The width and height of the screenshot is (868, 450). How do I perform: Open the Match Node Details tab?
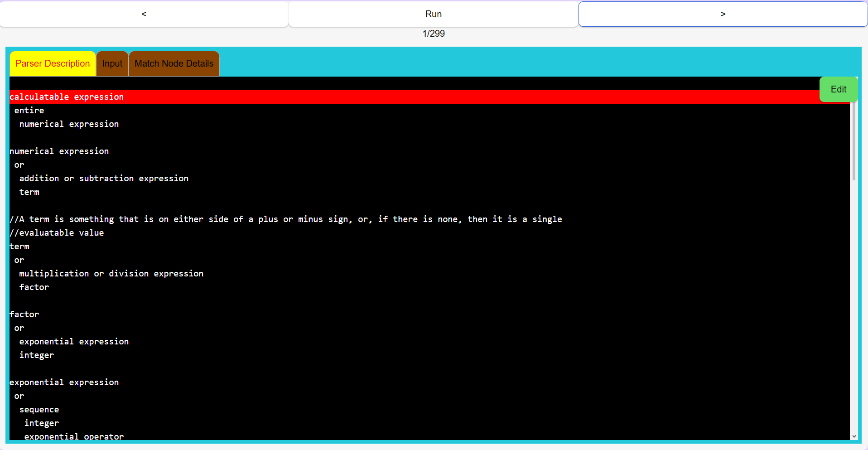[x=174, y=63]
